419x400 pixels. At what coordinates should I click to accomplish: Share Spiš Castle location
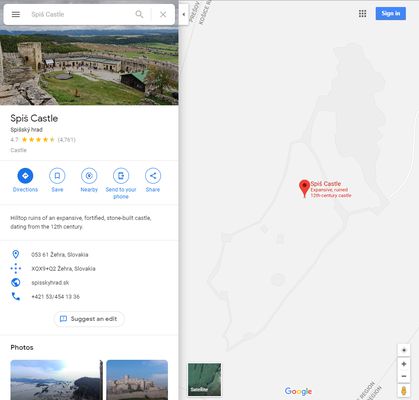(153, 180)
